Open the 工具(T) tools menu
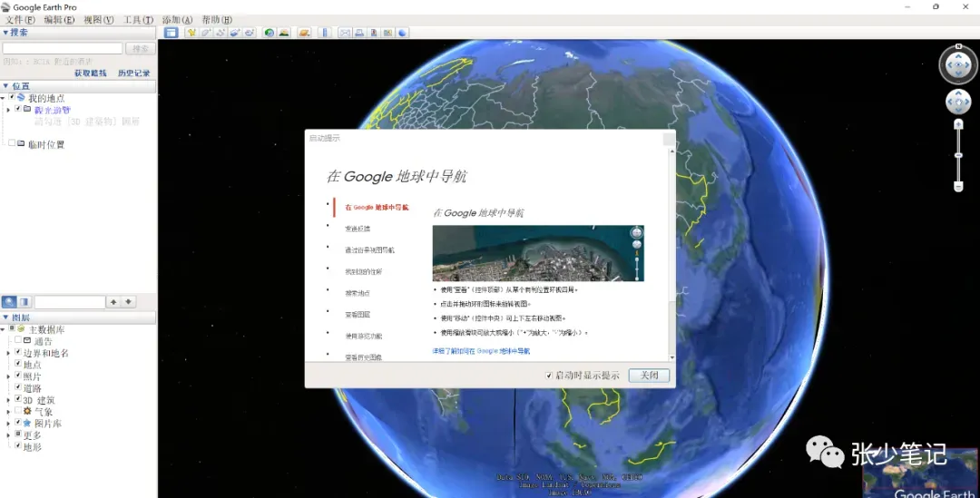 pyautogui.click(x=138, y=19)
